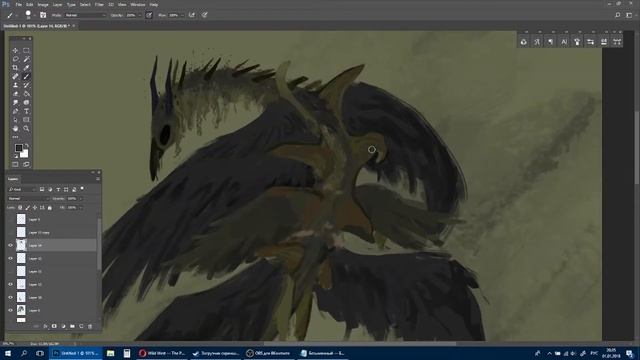Open the Edit Toolbar three-dots button
The width and height of the screenshot is (640, 360).
point(16,137)
